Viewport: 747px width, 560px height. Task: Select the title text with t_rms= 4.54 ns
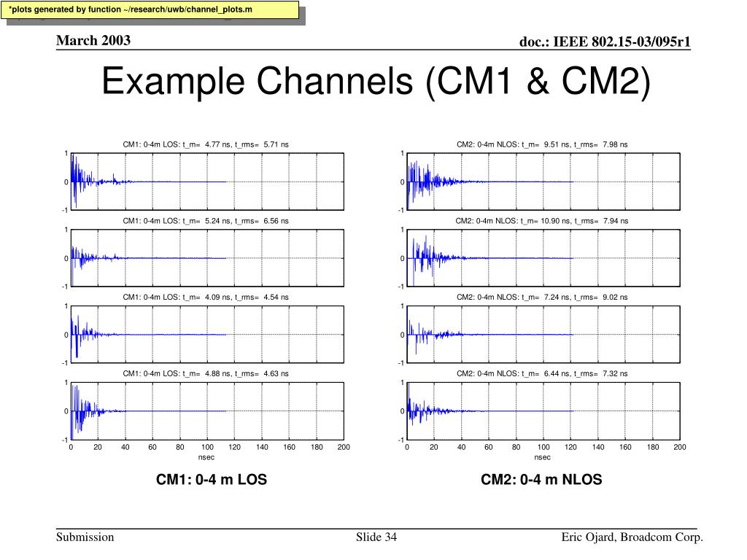tap(206, 297)
